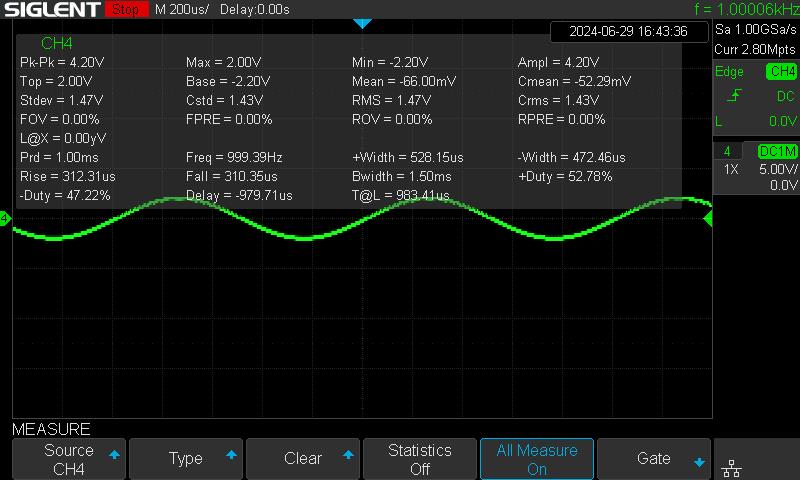Click the date and time display box
This screenshot has height=480, width=800.
point(628,31)
